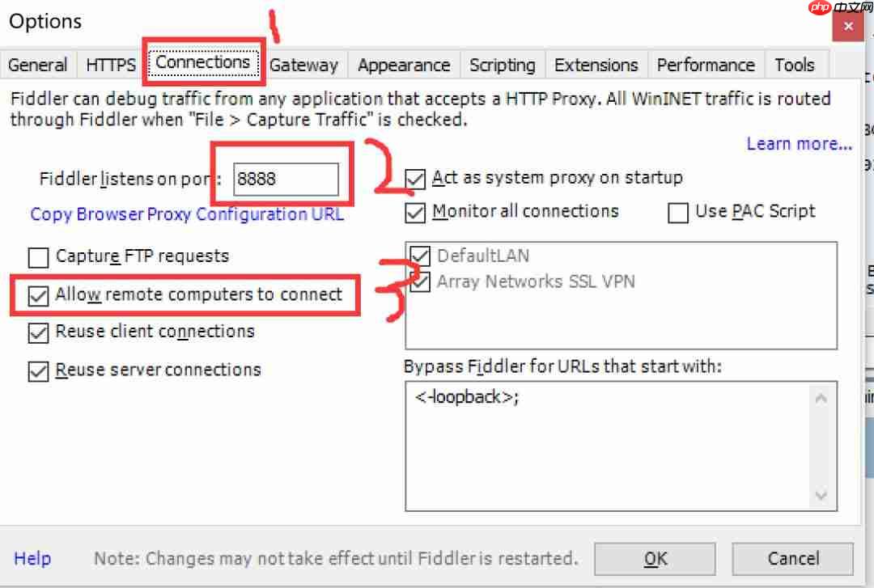Toggle Reuse client connections
The image size is (874, 588).
coord(38,332)
